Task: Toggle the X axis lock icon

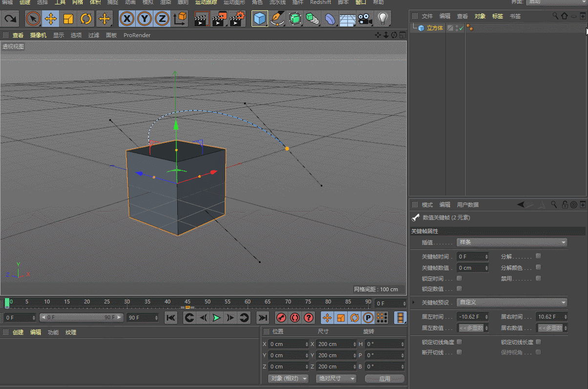Action: pyautogui.click(x=127, y=19)
